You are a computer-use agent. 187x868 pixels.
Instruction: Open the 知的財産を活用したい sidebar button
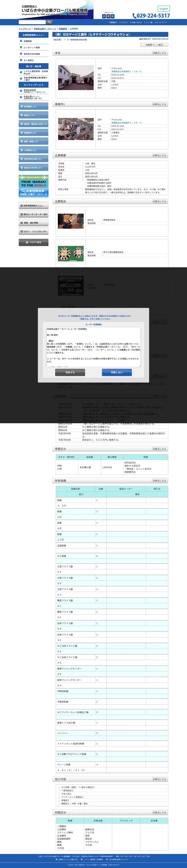[x=33, y=159]
